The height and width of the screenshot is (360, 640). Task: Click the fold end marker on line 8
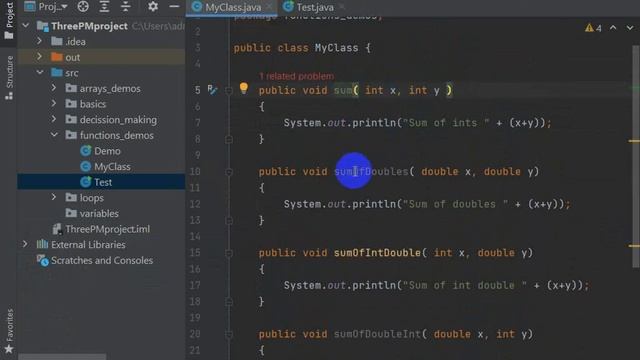229,140
